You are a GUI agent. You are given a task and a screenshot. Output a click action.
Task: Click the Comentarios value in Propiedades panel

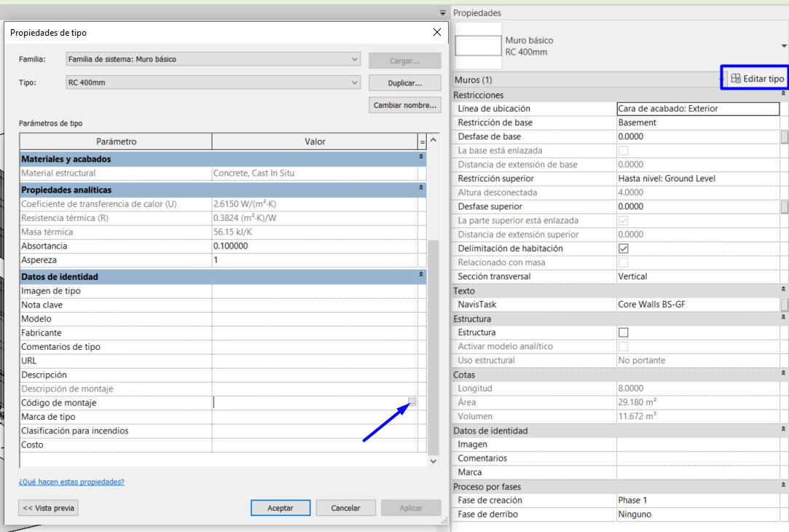(x=698, y=458)
